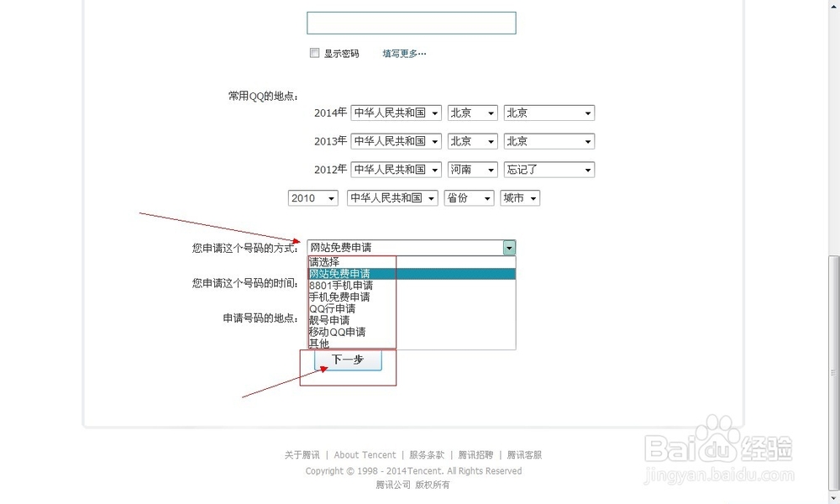This screenshot has height=504, width=840.
Task: Click the 下一步 button
Action: (347, 360)
